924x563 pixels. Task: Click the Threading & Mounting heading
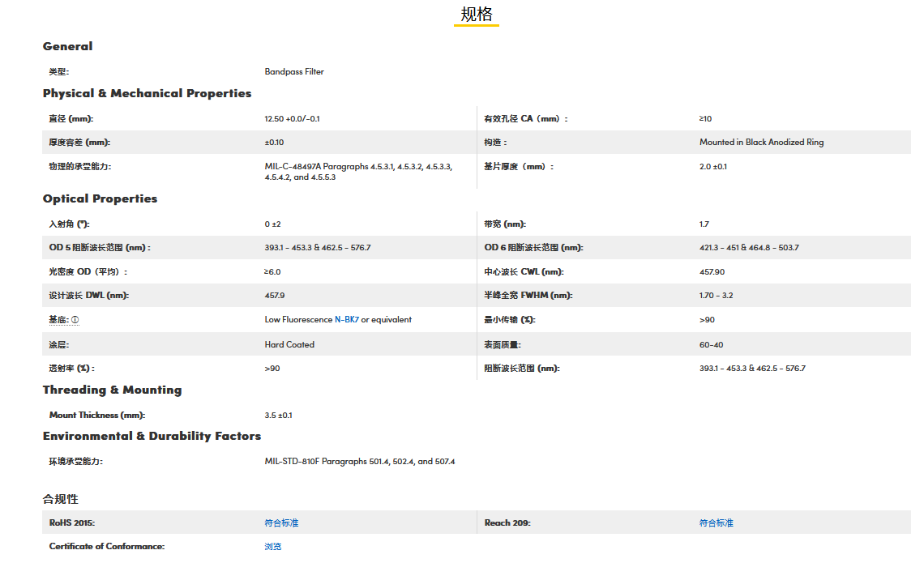(112, 390)
